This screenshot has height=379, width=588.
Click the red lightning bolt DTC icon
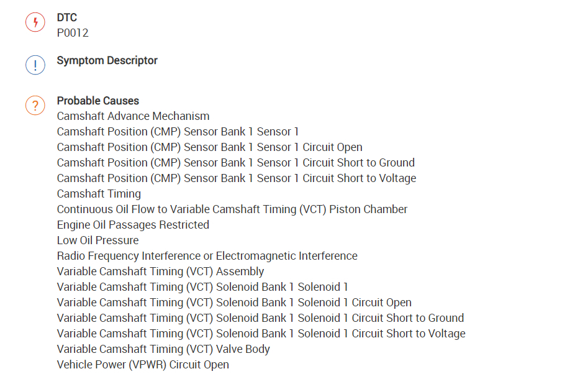(35, 23)
